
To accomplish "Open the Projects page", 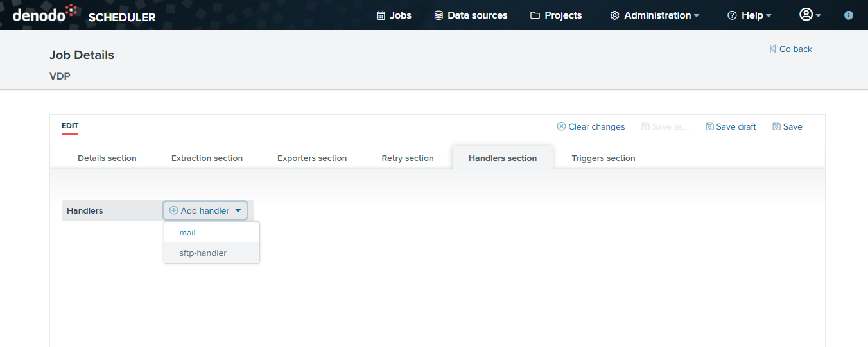I will tap(556, 15).
